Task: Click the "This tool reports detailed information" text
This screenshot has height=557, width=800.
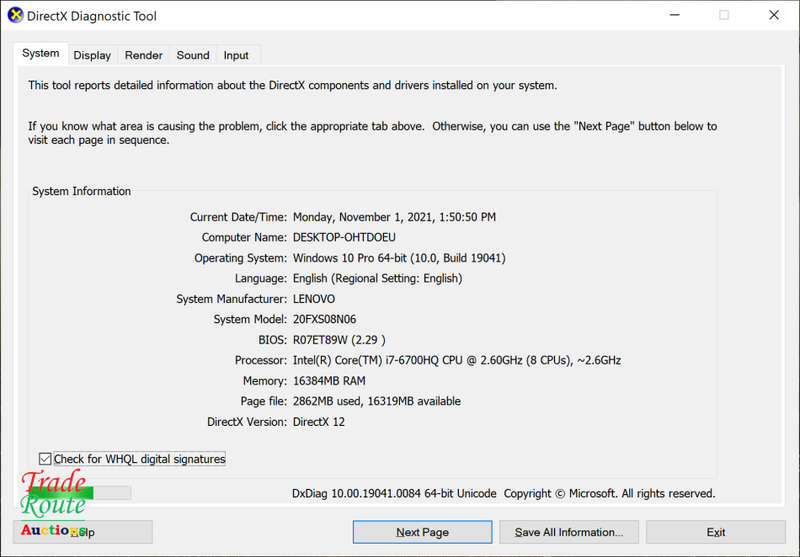Action: 293,85
